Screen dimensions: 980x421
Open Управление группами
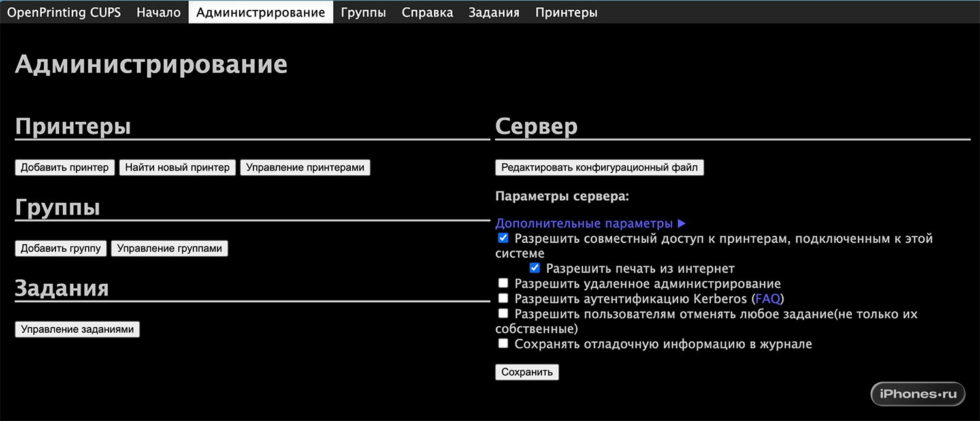click(170, 248)
